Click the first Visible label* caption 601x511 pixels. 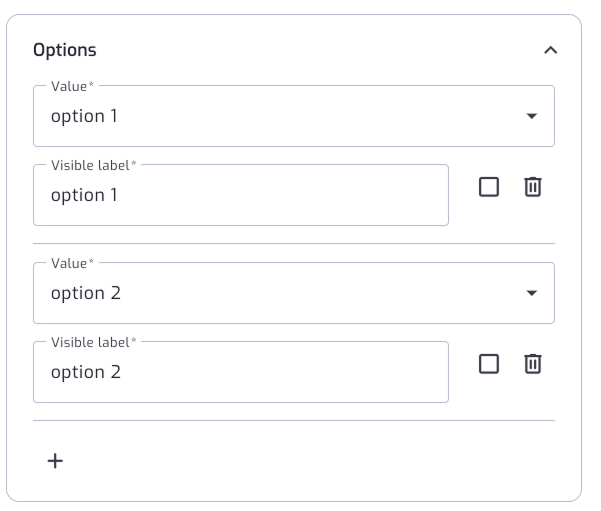94,165
